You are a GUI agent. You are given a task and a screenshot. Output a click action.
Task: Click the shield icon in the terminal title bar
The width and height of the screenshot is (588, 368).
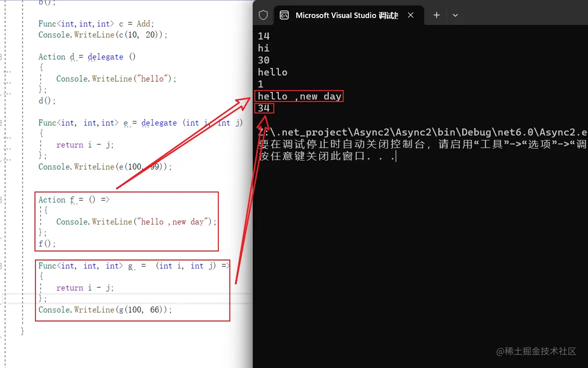click(263, 15)
